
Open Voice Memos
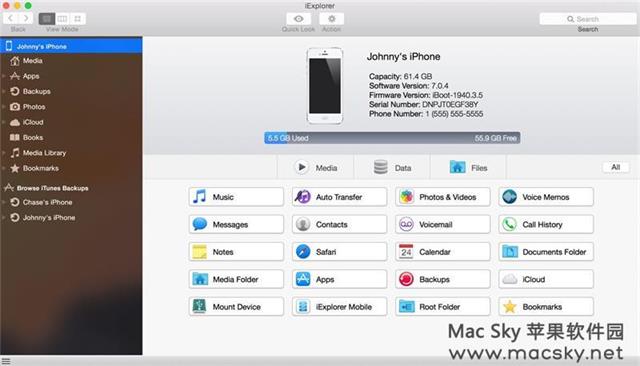pyautogui.click(x=546, y=197)
